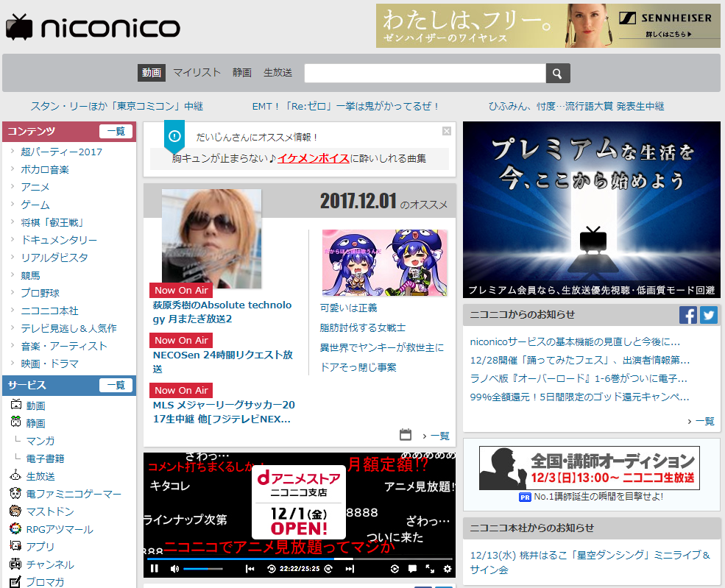Open the Twitter icon in news header
The image size is (725, 588).
pos(708,315)
